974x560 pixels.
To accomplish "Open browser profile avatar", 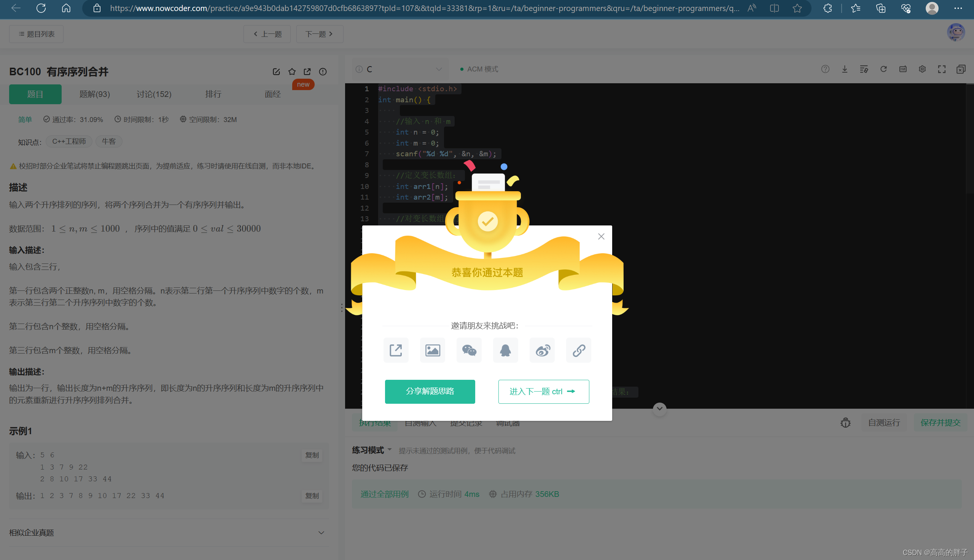I will point(932,8).
